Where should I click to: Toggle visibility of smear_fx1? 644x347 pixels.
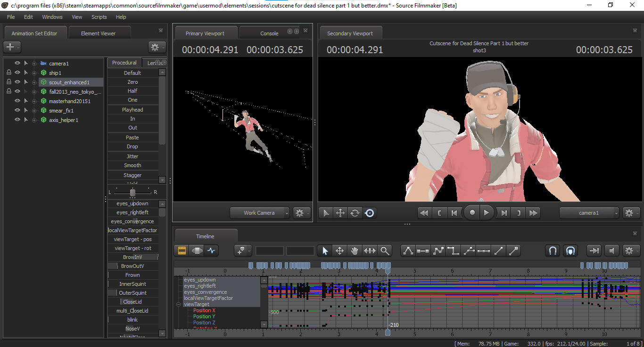[x=17, y=111]
